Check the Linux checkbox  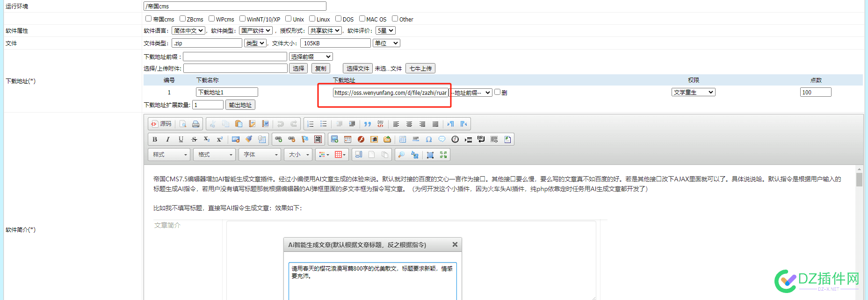coord(312,19)
